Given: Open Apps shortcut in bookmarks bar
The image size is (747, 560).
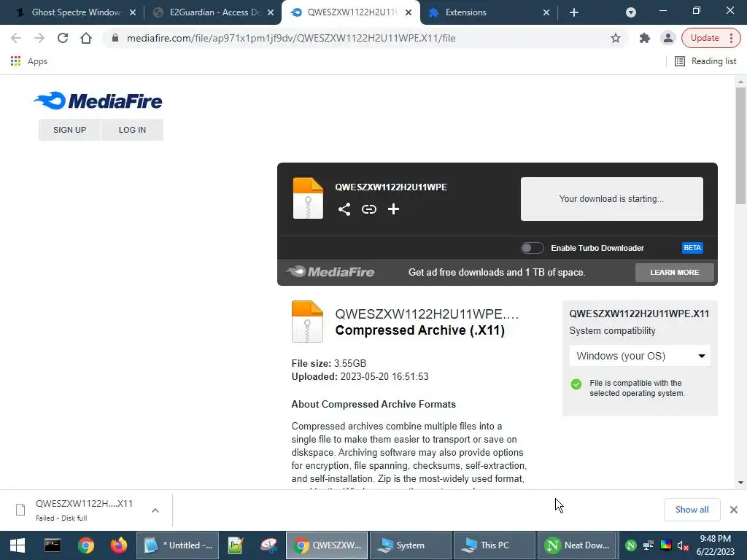Looking at the screenshot, I should click(x=28, y=61).
